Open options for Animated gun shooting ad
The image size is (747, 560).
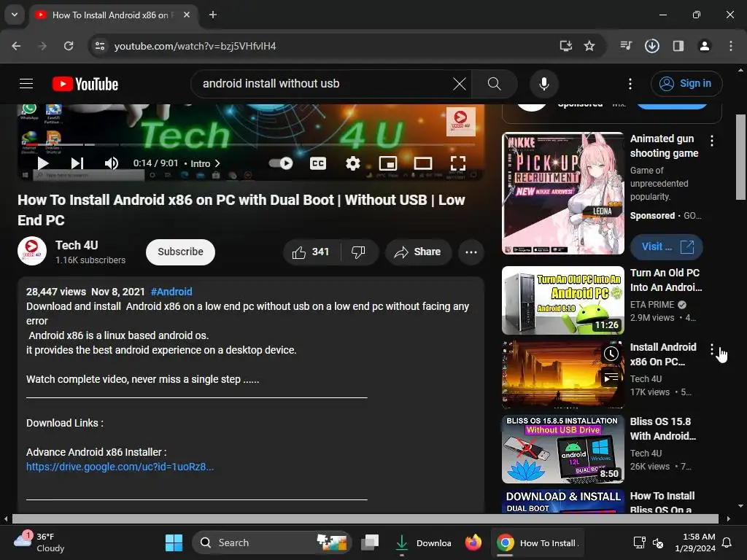(x=712, y=141)
